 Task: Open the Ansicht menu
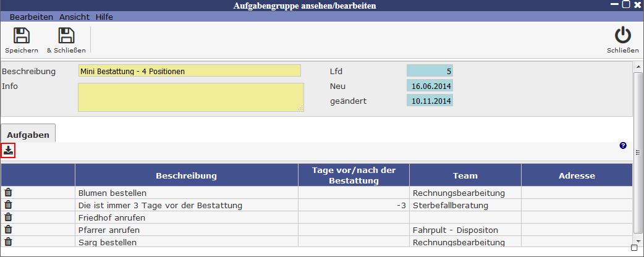pos(74,17)
